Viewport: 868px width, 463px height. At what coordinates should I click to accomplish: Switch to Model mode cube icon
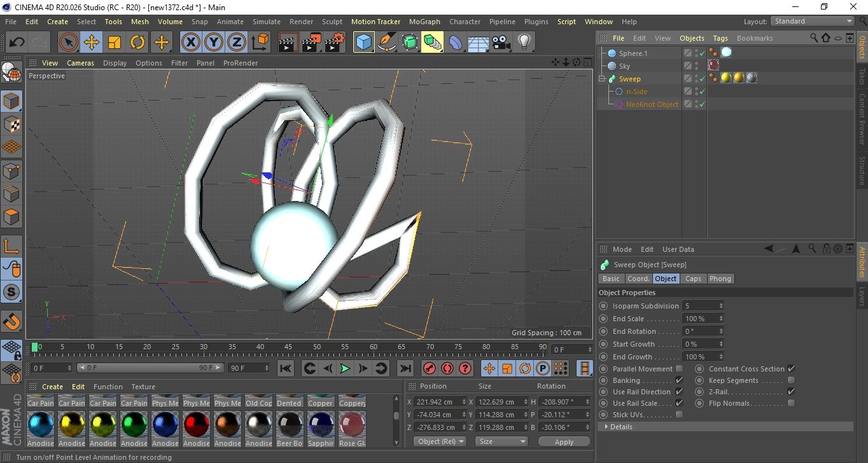point(11,101)
